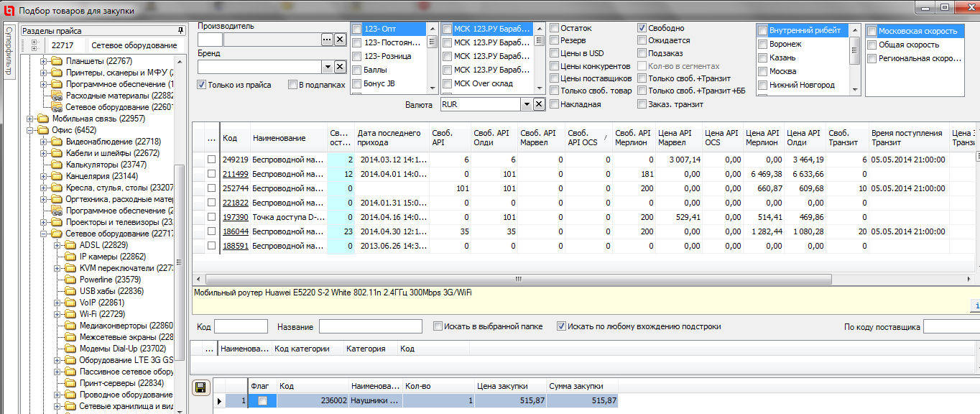Open product code link 221822

235,203
